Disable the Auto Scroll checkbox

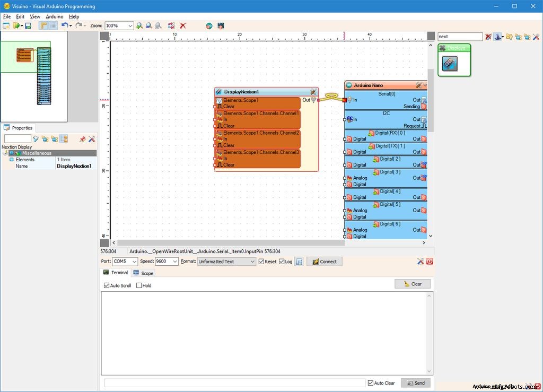(x=107, y=285)
